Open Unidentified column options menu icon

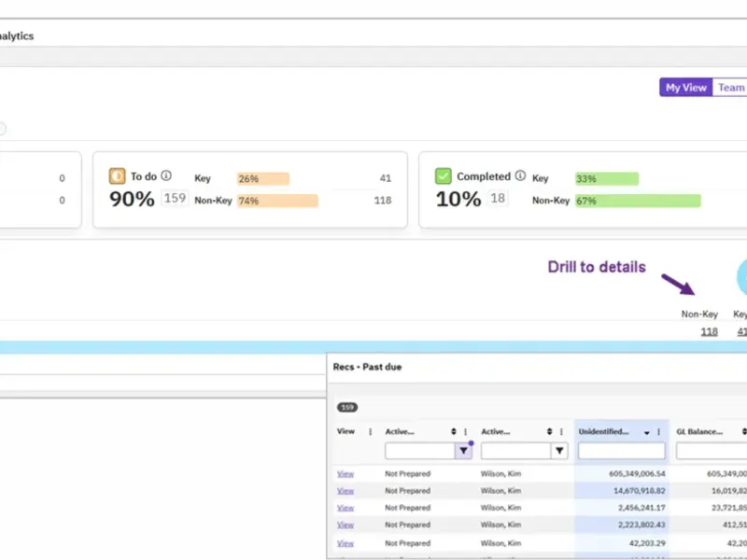click(x=659, y=431)
